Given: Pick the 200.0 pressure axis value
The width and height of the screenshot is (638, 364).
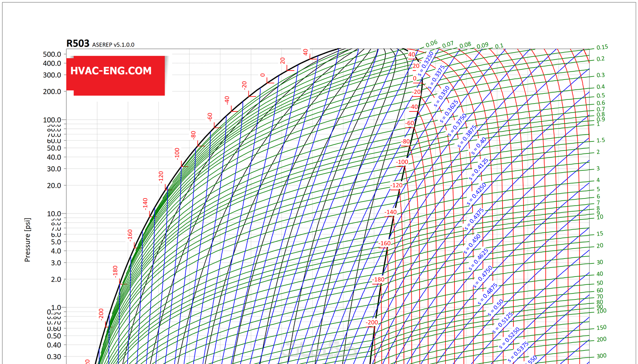Looking at the screenshot, I should [x=52, y=92].
